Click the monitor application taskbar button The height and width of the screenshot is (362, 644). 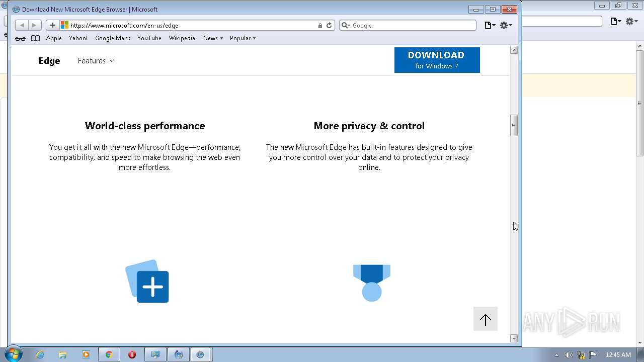point(155,354)
